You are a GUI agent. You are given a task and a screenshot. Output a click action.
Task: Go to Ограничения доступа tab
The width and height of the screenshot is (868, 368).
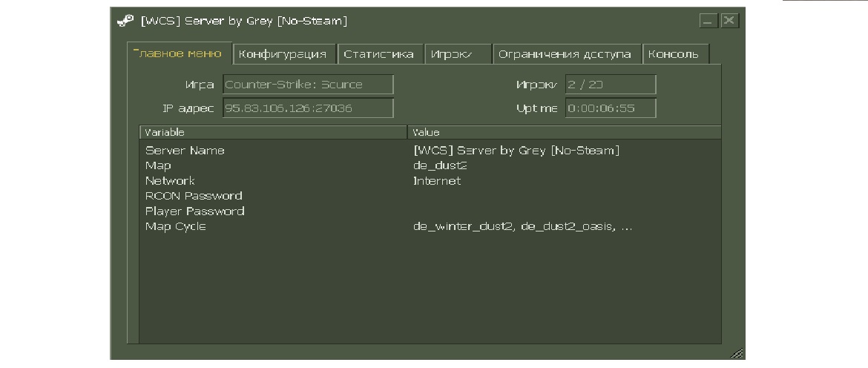[566, 54]
